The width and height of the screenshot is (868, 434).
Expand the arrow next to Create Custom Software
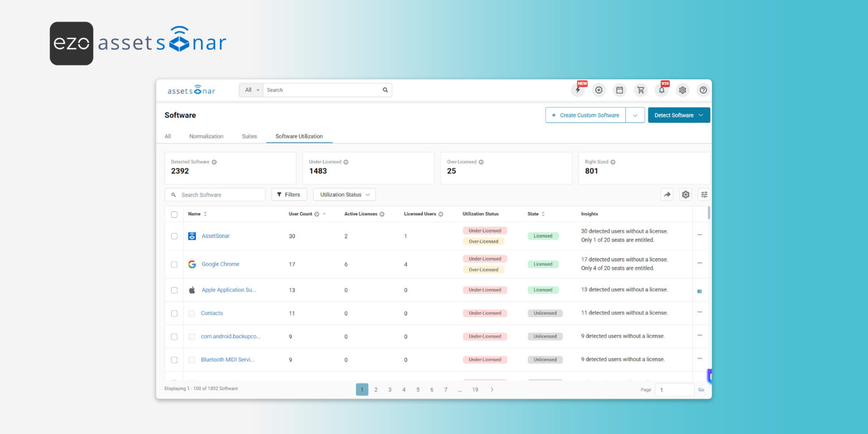tap(635, 115)
